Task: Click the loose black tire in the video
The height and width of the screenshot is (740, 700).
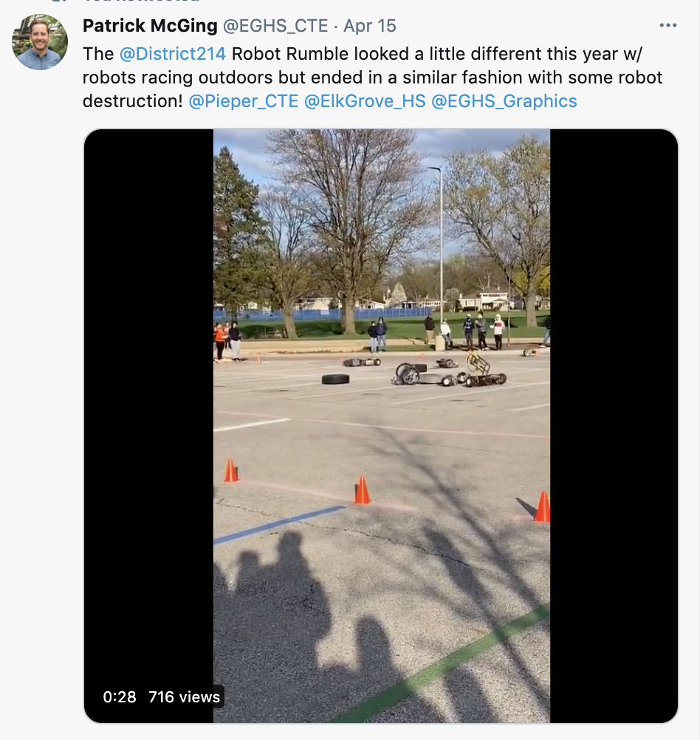Action: coord(336,379)
